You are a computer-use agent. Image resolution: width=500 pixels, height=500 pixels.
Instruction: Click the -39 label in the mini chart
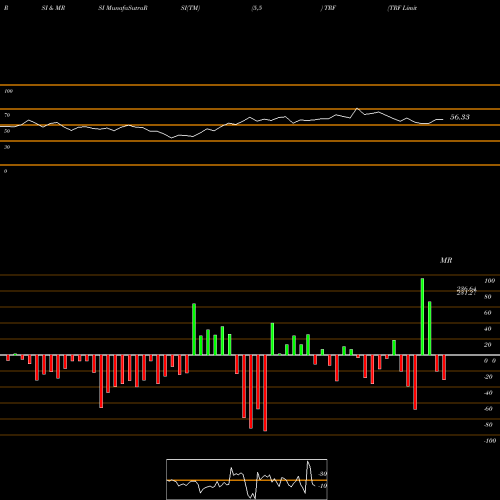pyautogui.click(x=322, y=474)
